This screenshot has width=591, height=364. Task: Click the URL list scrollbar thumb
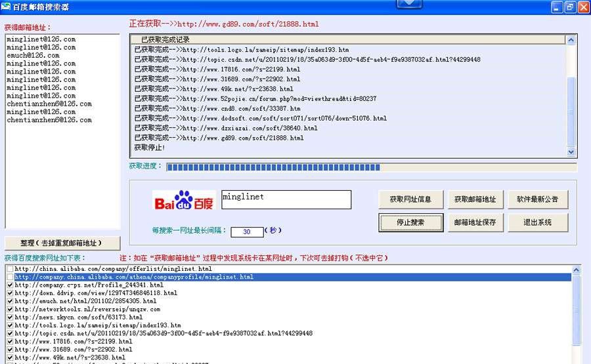(x=577, y=310)
